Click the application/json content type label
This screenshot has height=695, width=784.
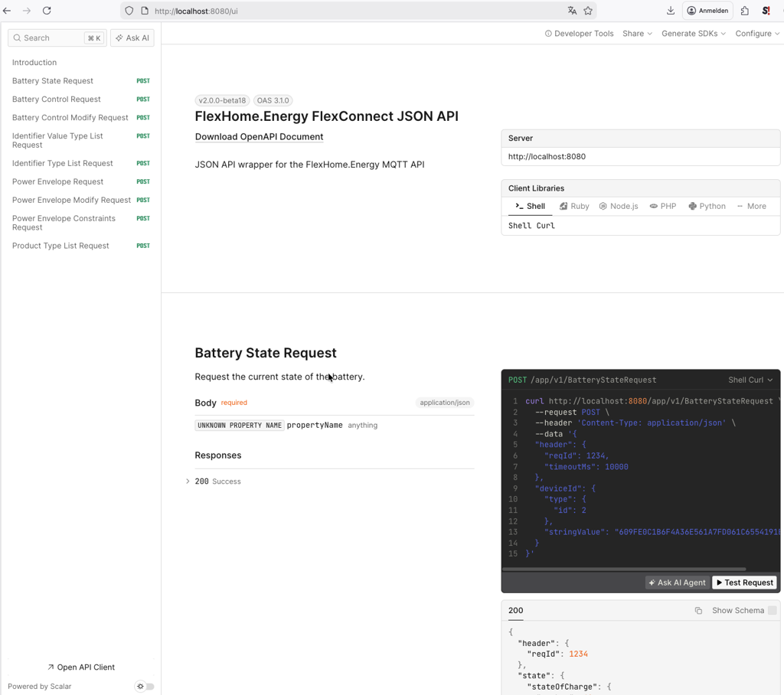[x=445, y=403]
